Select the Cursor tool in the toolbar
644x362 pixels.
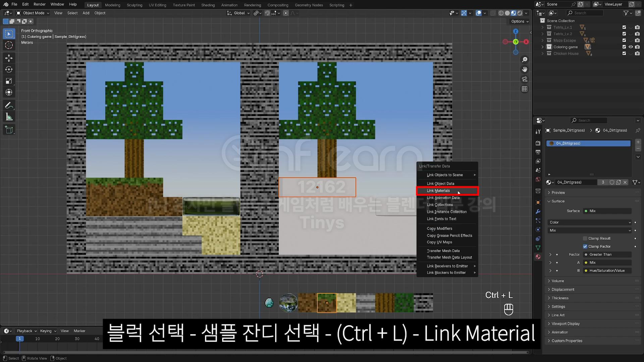click(x=9, y=45)
